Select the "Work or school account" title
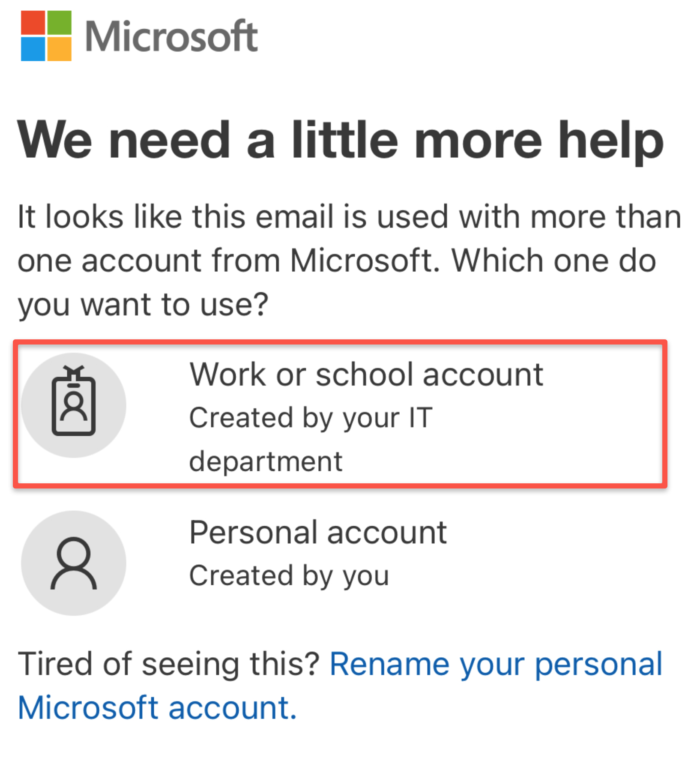Viewport: 700px width, 761px height. 366,375
